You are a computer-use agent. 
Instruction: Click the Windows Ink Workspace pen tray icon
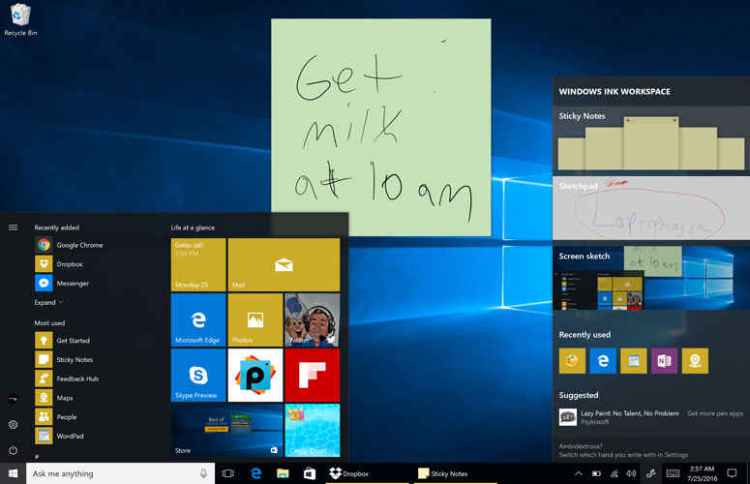pyautogui.click(x=651, y=473)
